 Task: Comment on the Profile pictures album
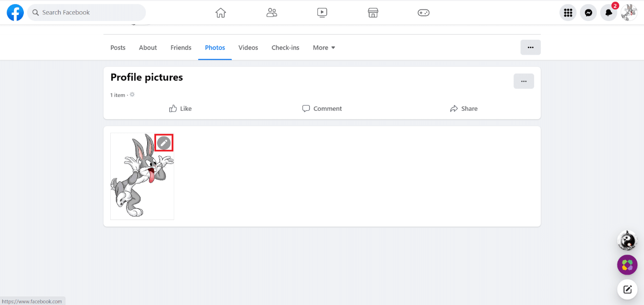point(322,108)
